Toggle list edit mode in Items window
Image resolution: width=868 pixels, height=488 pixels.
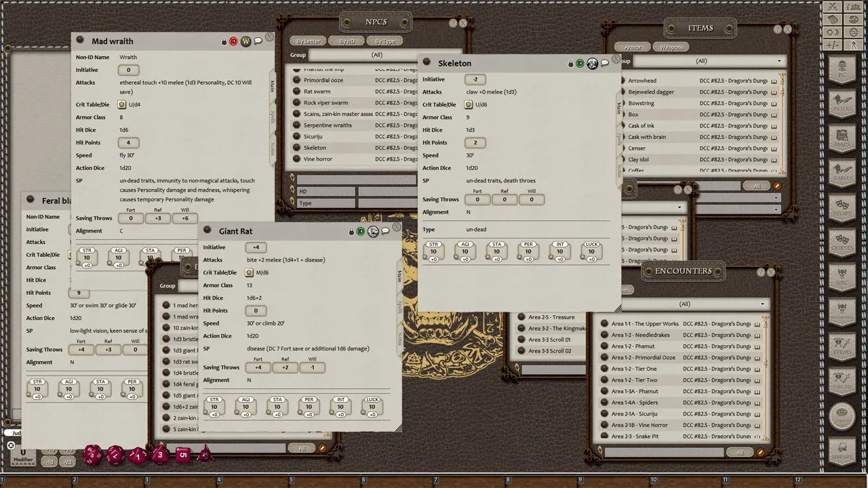tap(777, 186)
